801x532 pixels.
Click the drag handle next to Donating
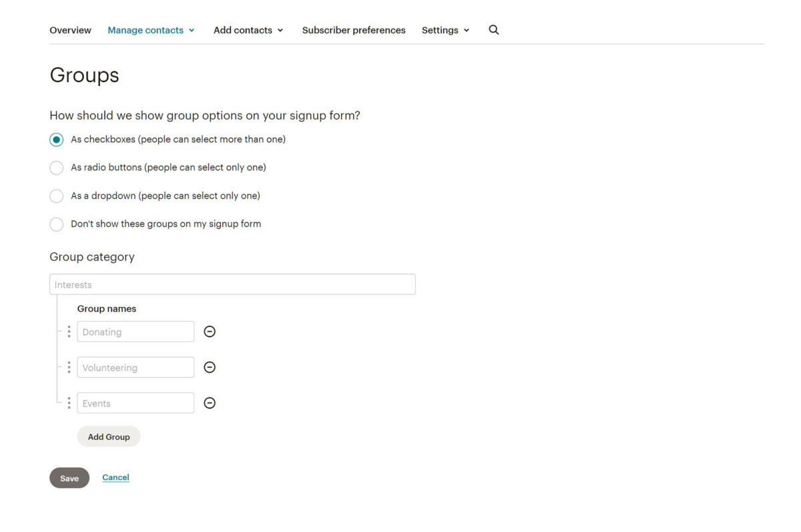pos(69,331)
